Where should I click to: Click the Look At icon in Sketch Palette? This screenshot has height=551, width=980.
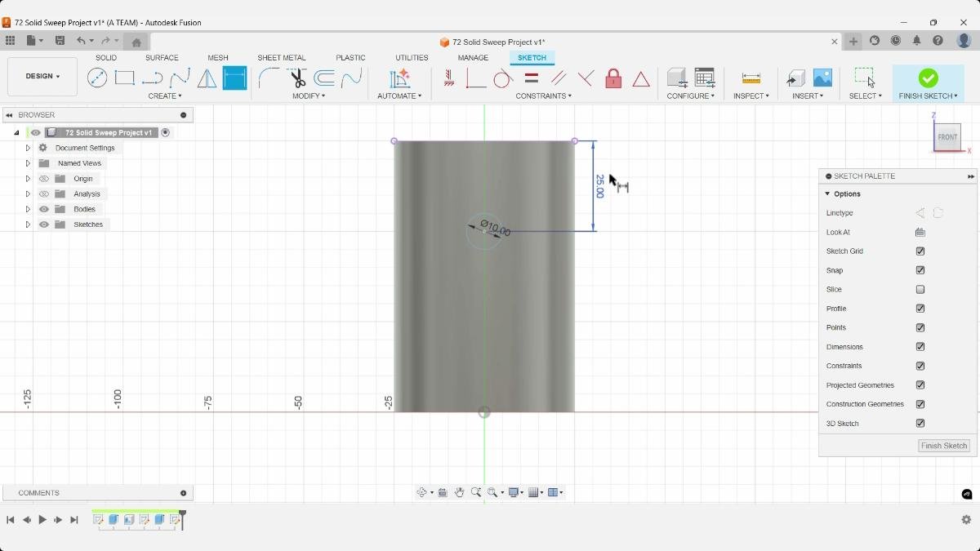tap(920, 233)
